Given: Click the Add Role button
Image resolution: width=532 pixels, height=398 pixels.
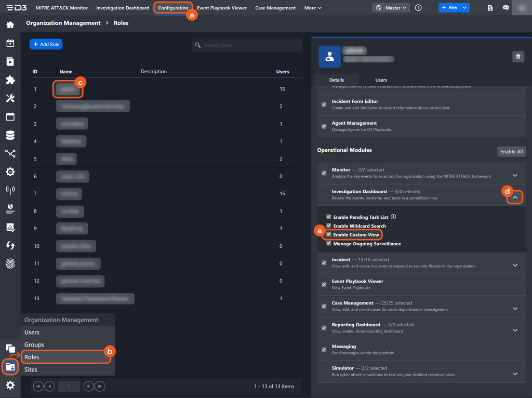Looking at the screenshot, I should 46,45.
